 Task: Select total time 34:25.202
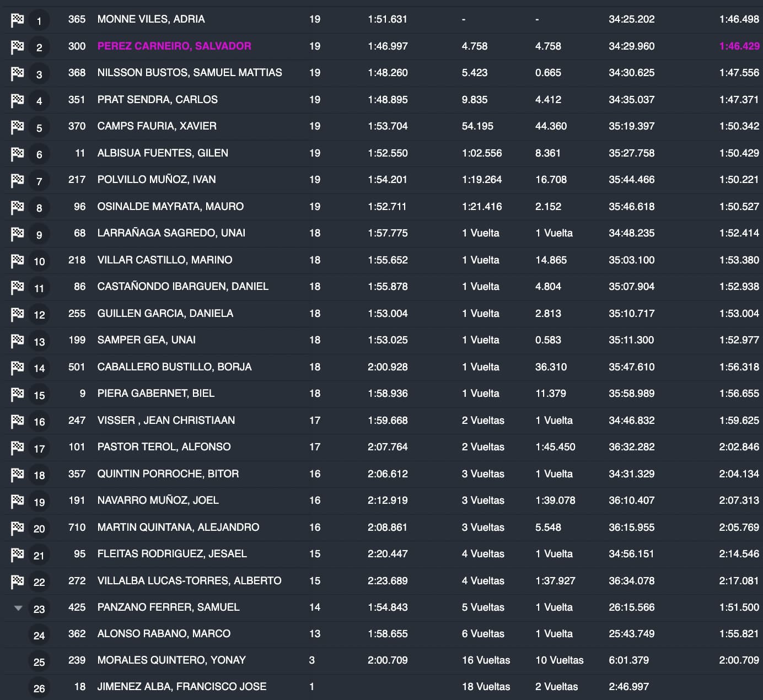(x=631, y=19)
